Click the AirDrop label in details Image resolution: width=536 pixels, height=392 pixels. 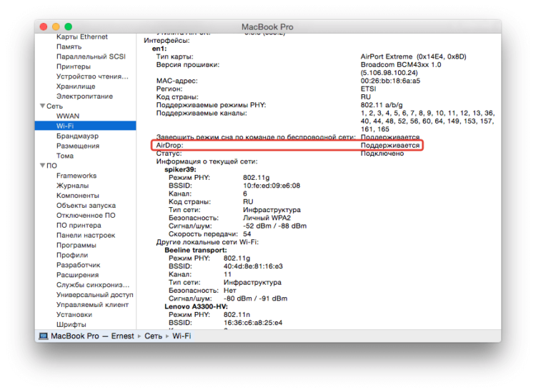169,145
